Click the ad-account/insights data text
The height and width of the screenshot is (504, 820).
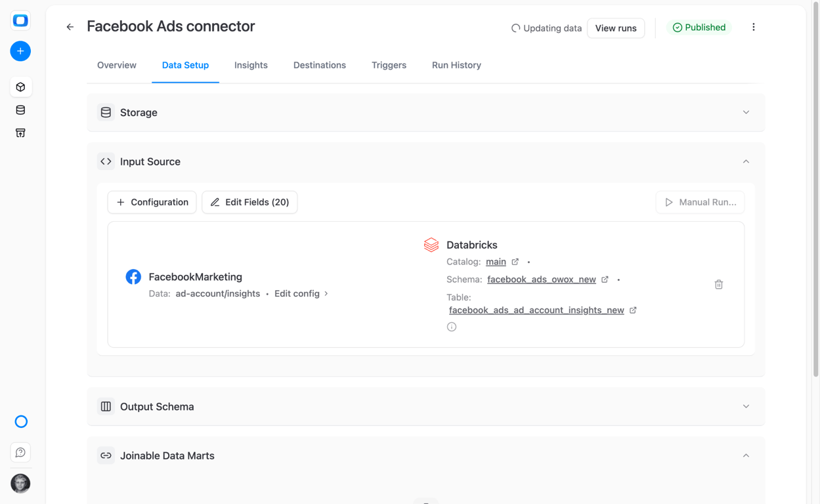click(x=217, y=293)
